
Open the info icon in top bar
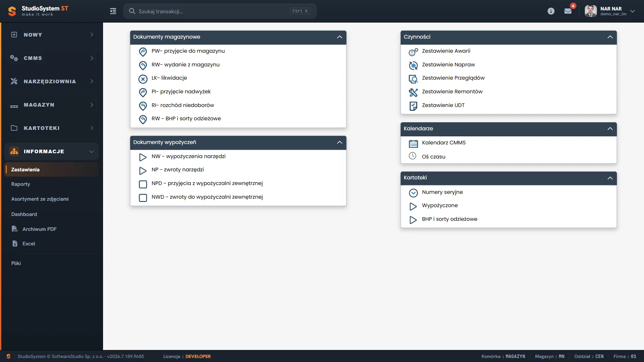click(x=551, y=11)
